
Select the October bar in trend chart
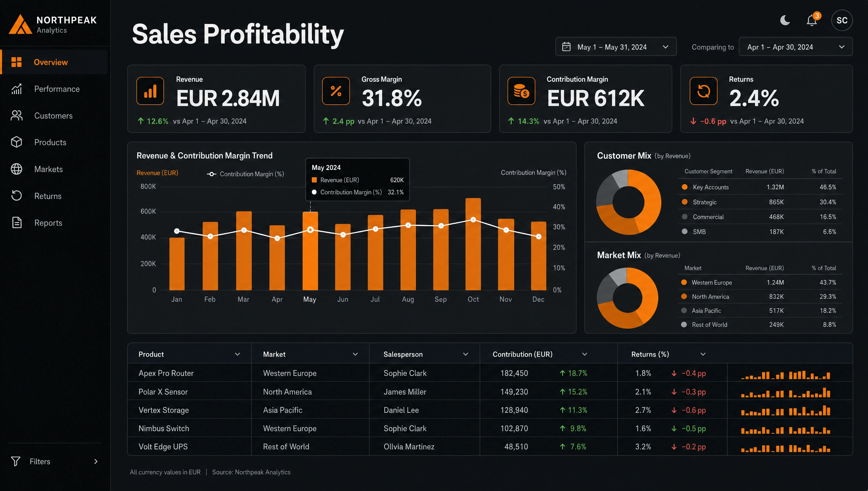pyautogui.click(x=473, y=244)
